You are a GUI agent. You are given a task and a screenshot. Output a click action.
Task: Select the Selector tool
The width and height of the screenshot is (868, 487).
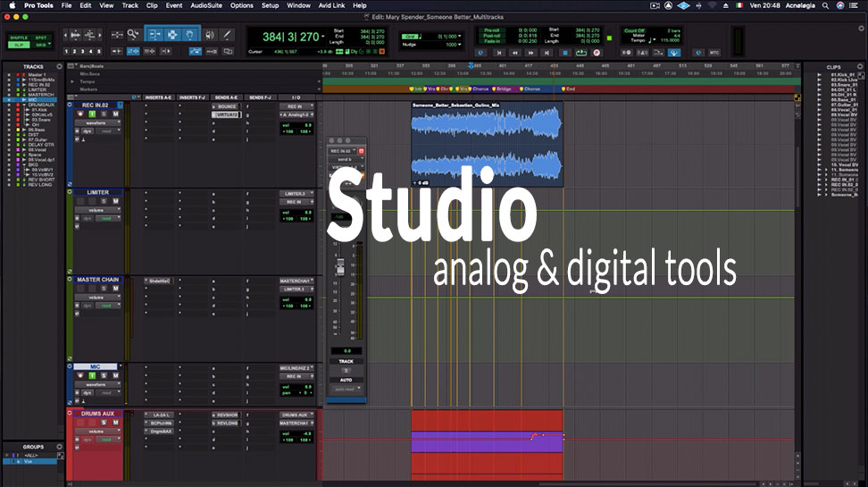pyautogui.click(x=172, y=35)
